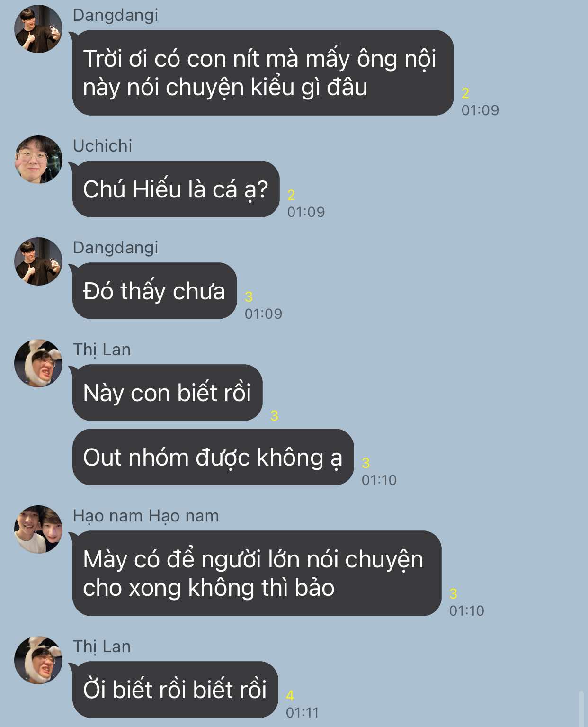Select the 'Đó thấy chưa' message bubble
The height and width of the screenshot is (727, 588).
154,291
